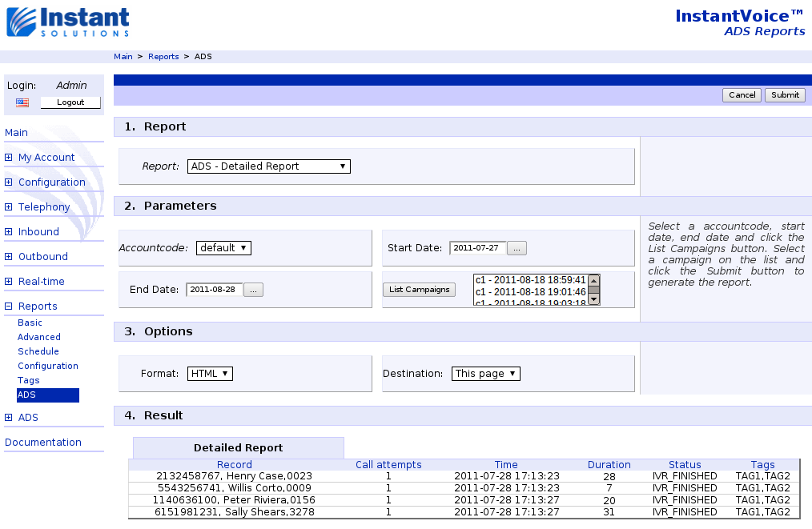Open the Report type dropdown

269,166
